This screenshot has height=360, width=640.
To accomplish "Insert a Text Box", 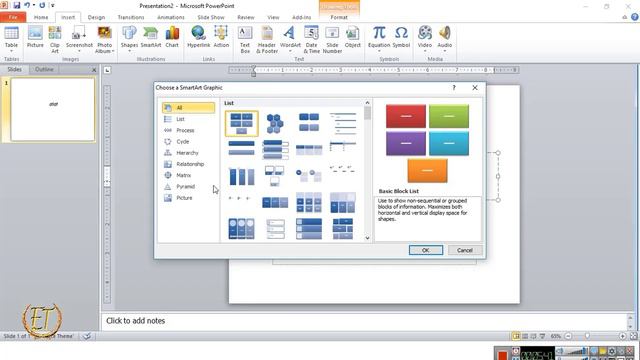I will (x=245, y=39).
